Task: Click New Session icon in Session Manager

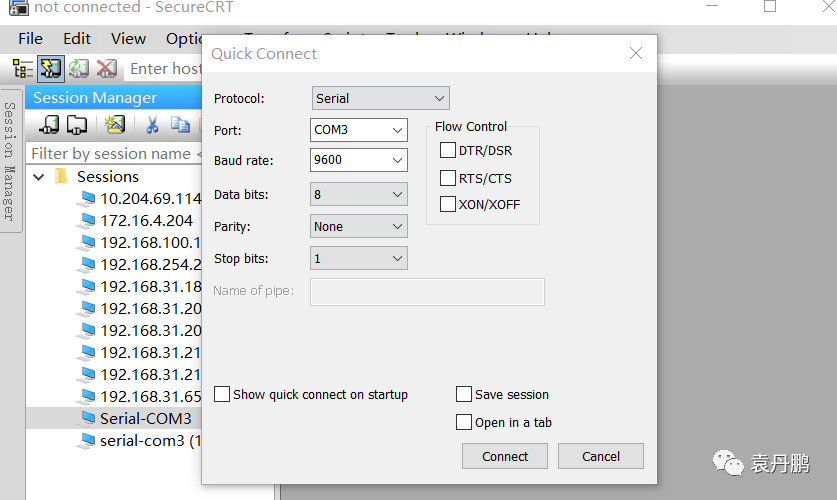Action: (x=115, y=125)
